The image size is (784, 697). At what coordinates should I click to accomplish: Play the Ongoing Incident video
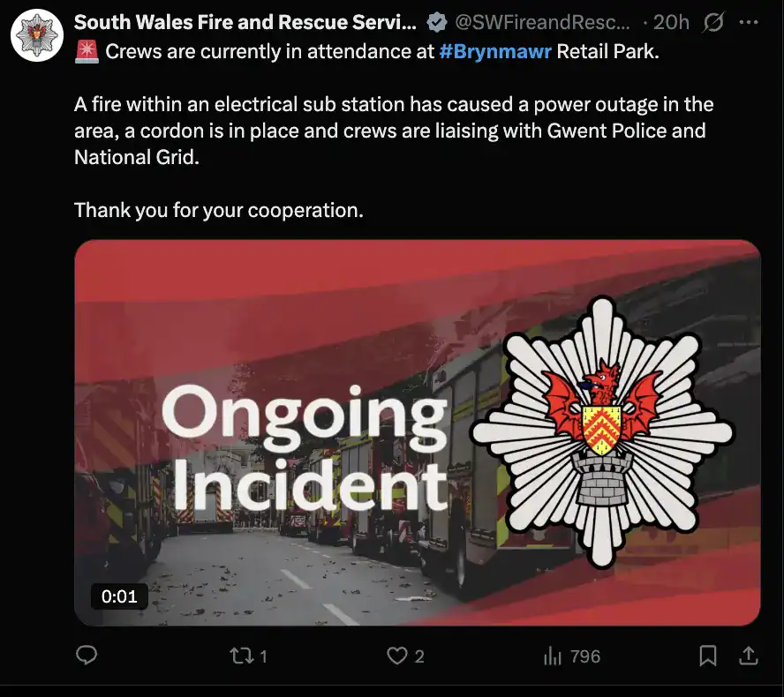(418, 432)
